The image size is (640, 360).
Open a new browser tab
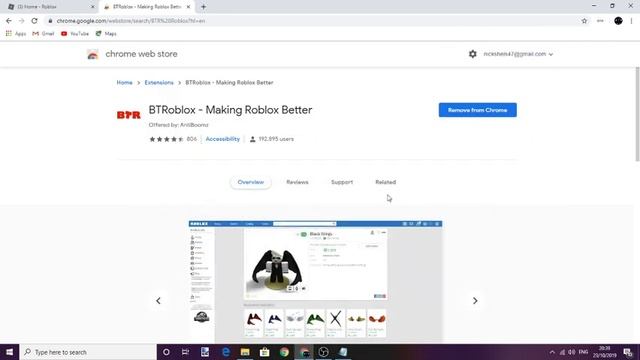pos(203,7)
